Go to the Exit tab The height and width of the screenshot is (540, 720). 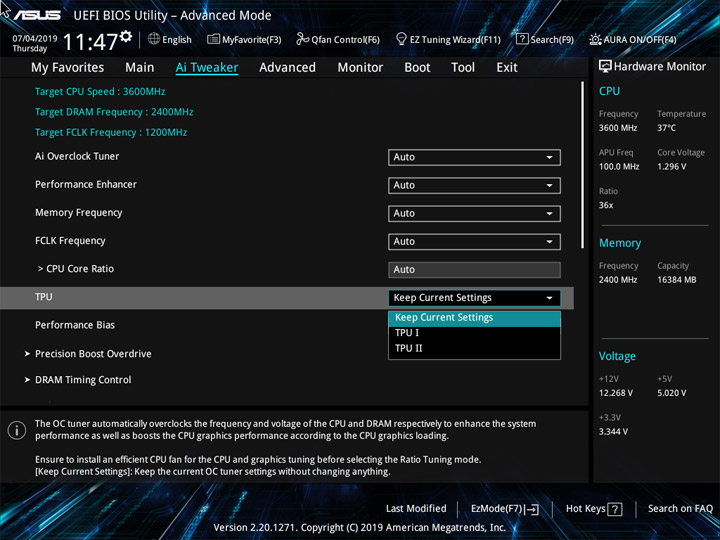(506, 68)
